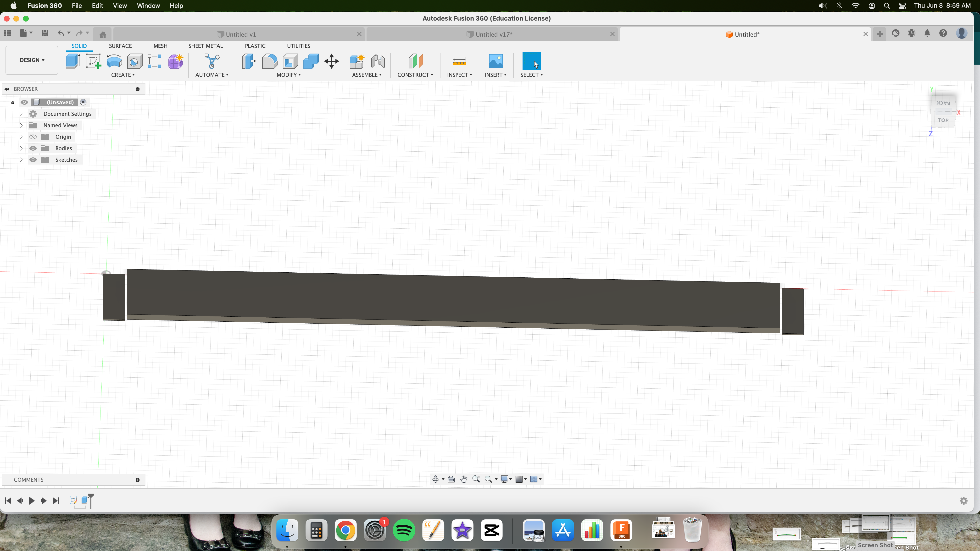Screen dimensions: 980x551
Task: Select the Pan hand tool
Action: [x=463, y=479]
